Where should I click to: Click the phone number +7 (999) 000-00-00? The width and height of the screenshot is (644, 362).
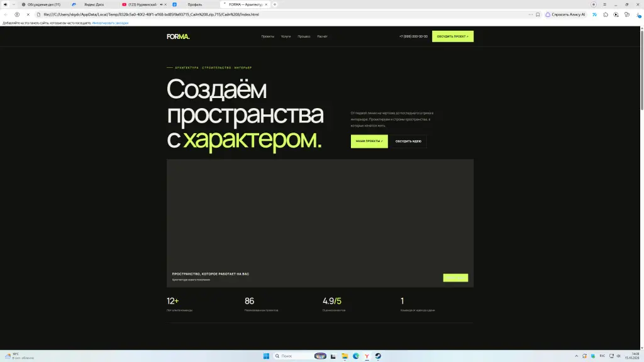[413, 36]
